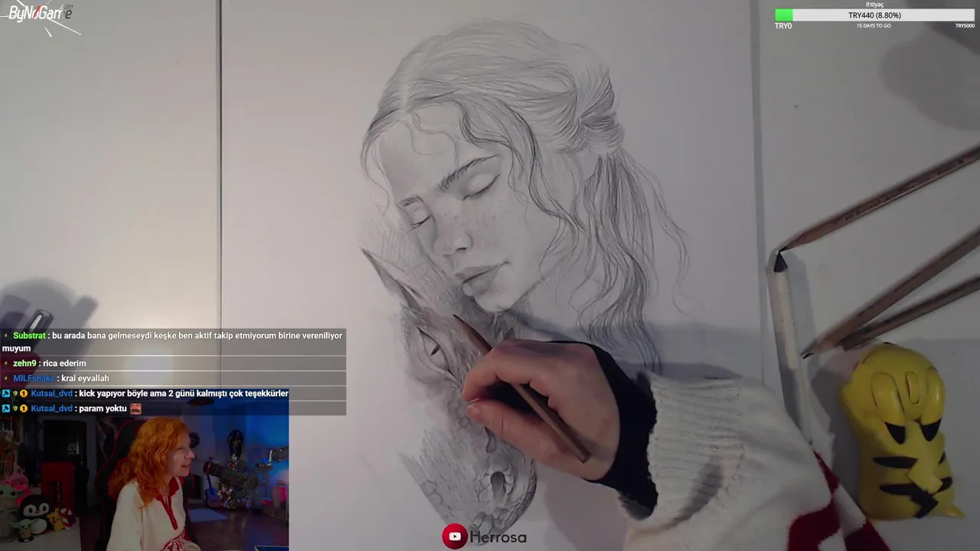Click the small badge before Substrat
Viewport: 980px width, 551px height.
coord(6,336)
